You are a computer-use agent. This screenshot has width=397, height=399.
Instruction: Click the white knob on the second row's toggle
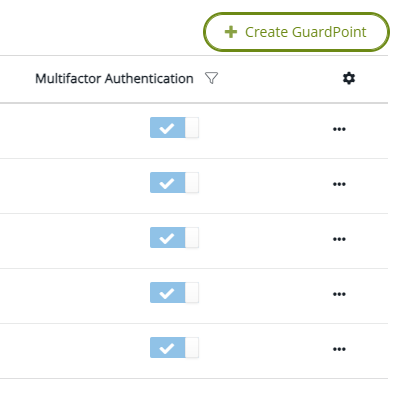(x=192, y=182)
